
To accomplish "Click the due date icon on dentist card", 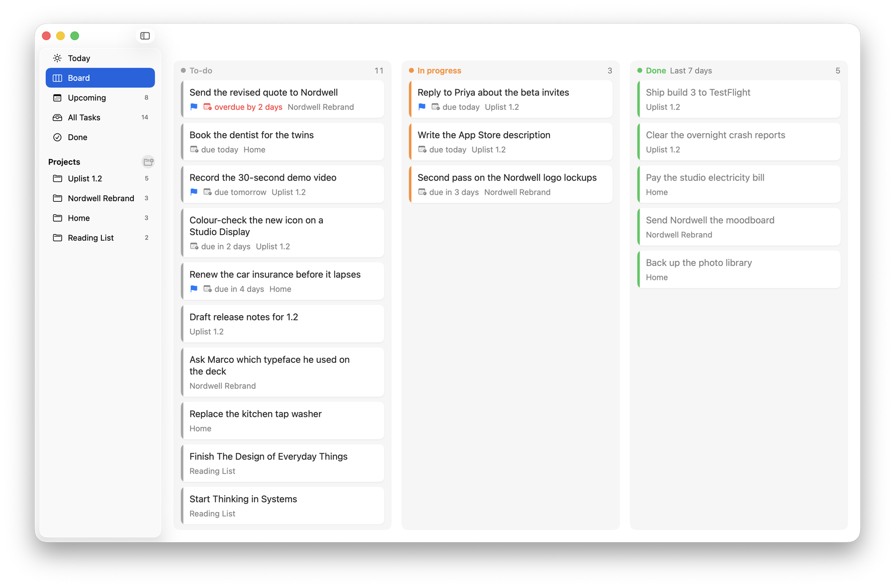I will [194, 150].
